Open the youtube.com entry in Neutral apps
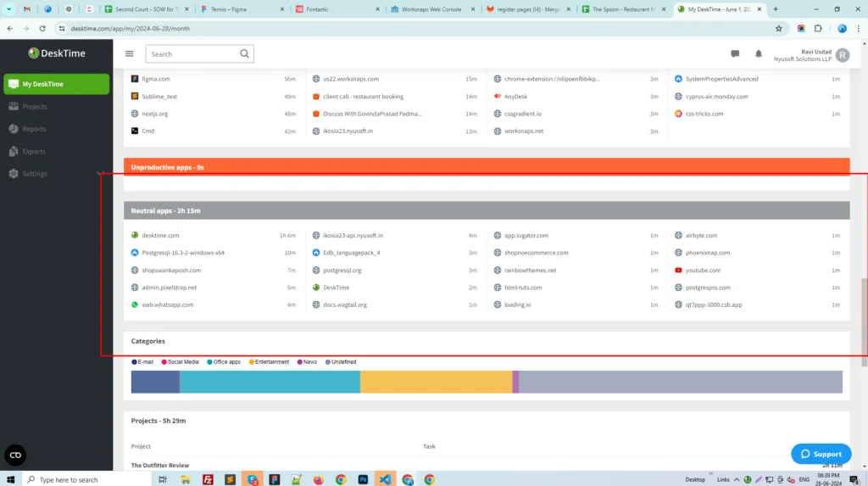The width and height of the screenshot is (868, 486). (703, 271)
